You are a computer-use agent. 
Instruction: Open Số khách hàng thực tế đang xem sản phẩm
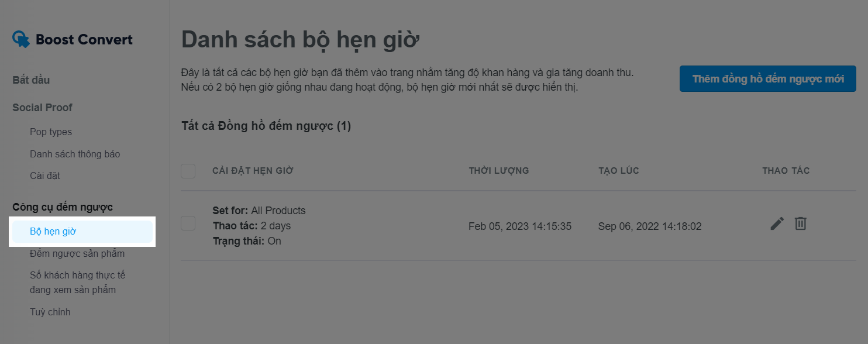[78, 282]
